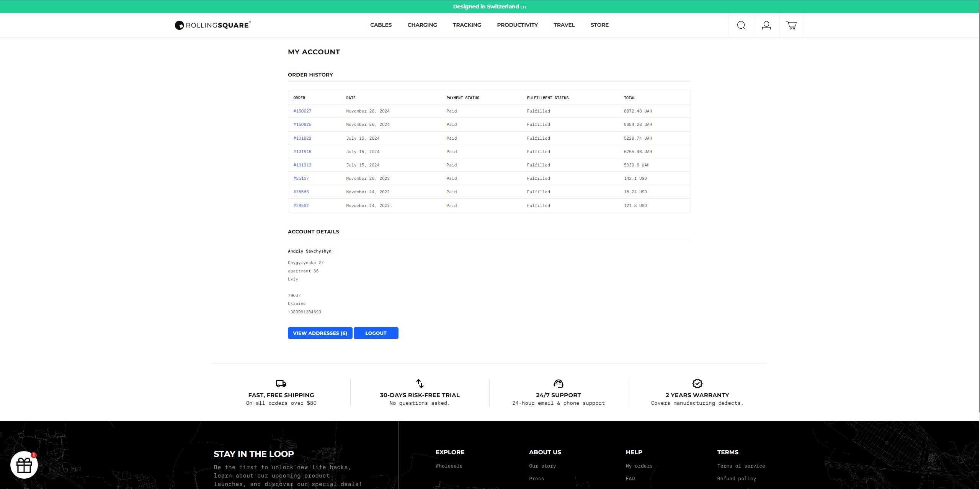Click the View Addresses (6) button
This screenshot has width=980, height=489.
320,333
